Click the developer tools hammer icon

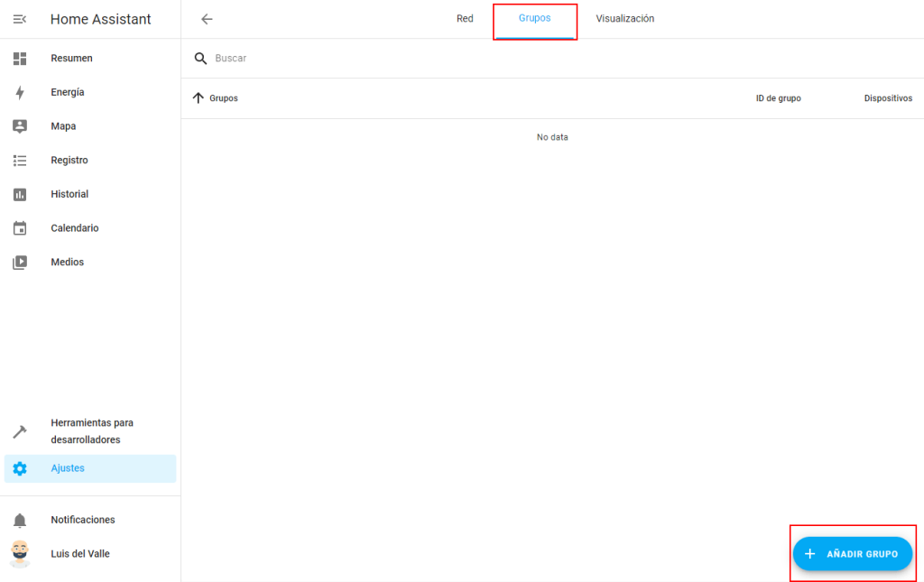pyautogui.click(x=20, y=431)
